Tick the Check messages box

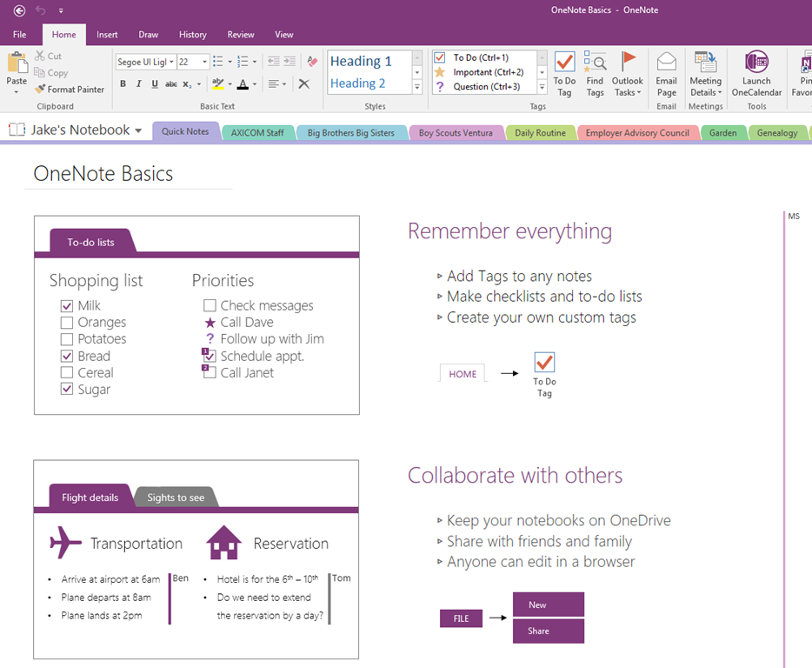coord(209,305)
